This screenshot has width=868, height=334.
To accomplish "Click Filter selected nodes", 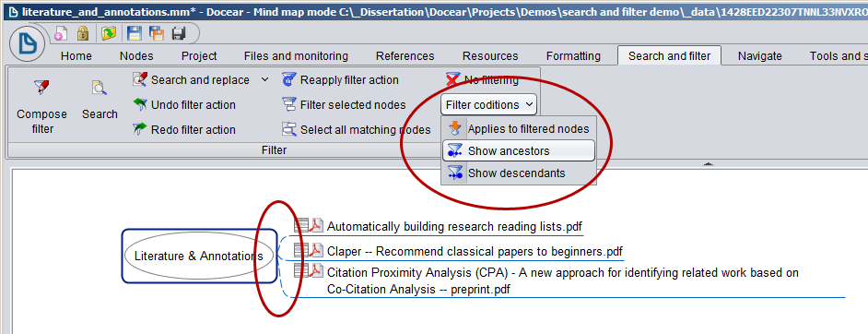I will pos(344,104).
